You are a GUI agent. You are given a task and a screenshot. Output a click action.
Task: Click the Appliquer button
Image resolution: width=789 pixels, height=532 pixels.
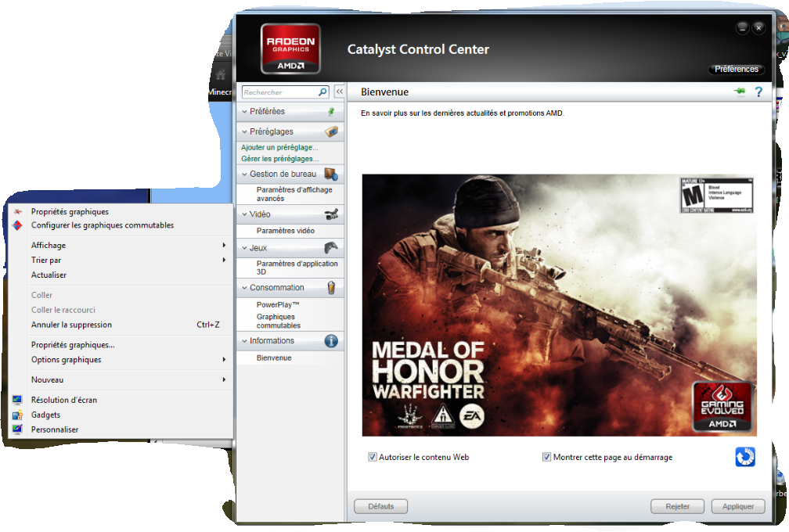pos(738,506)
